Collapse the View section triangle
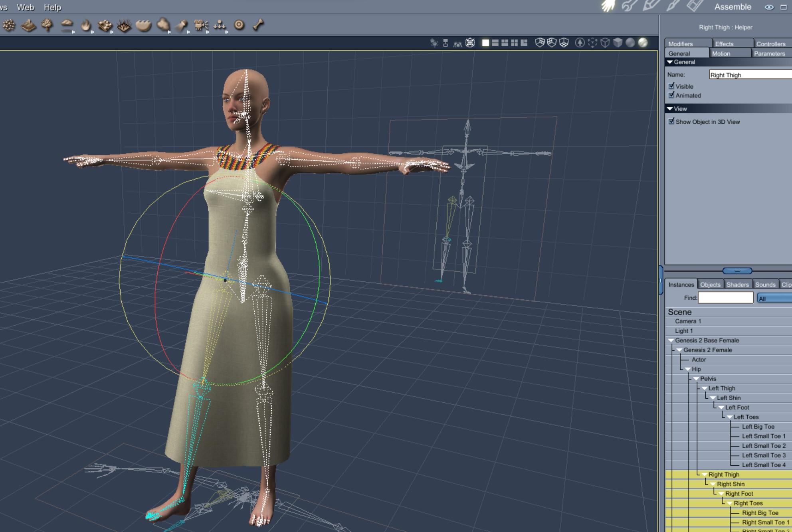The height and width of the screenshot is (532, 792). [670, 109]
